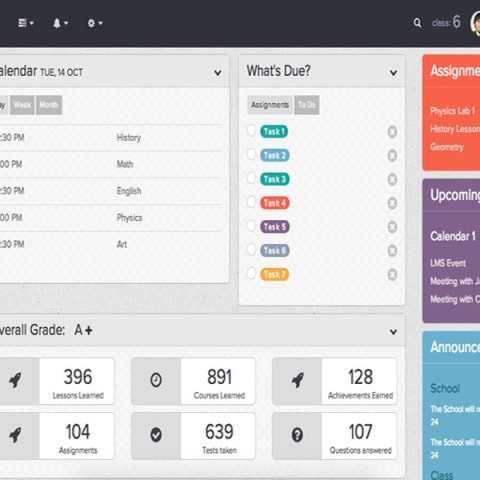Click the clock icon beside Courses Learned

tap(156, 380)
